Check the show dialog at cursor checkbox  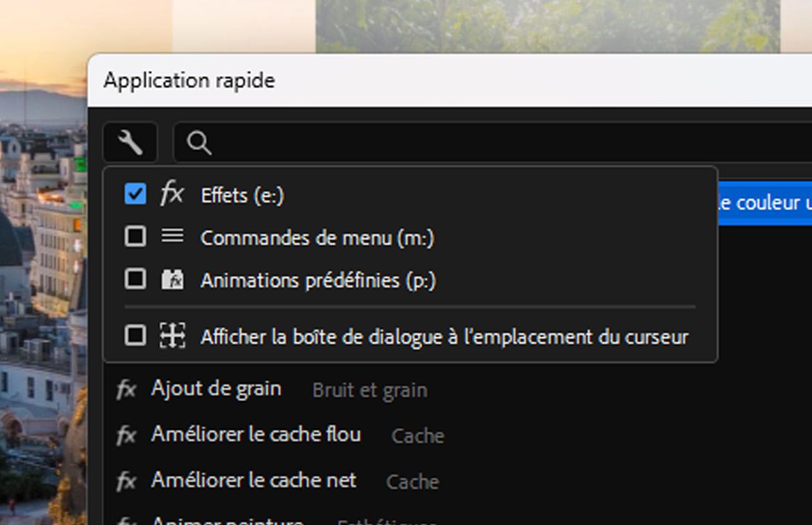coord(136,336)
